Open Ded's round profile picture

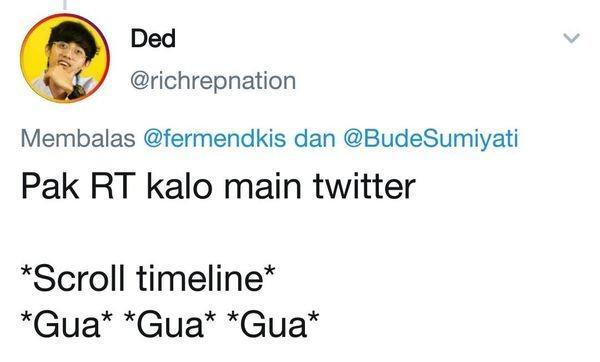click(x=65, y=58)
